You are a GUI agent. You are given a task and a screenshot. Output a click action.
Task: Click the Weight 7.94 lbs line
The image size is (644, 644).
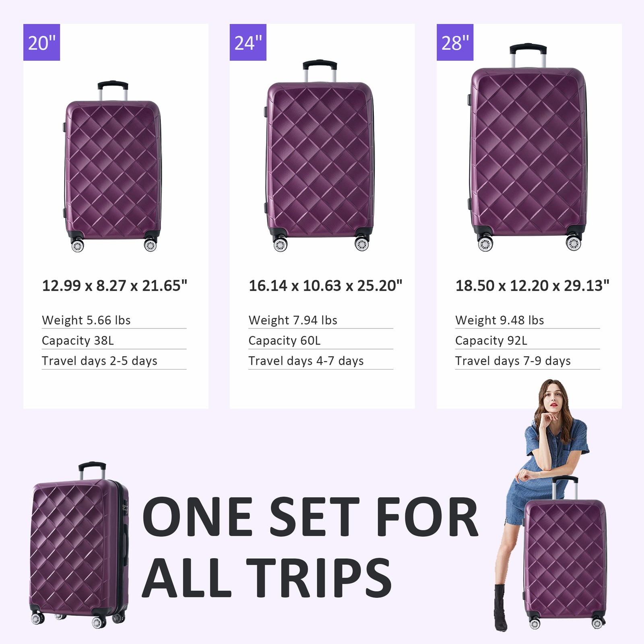point(321,320)
